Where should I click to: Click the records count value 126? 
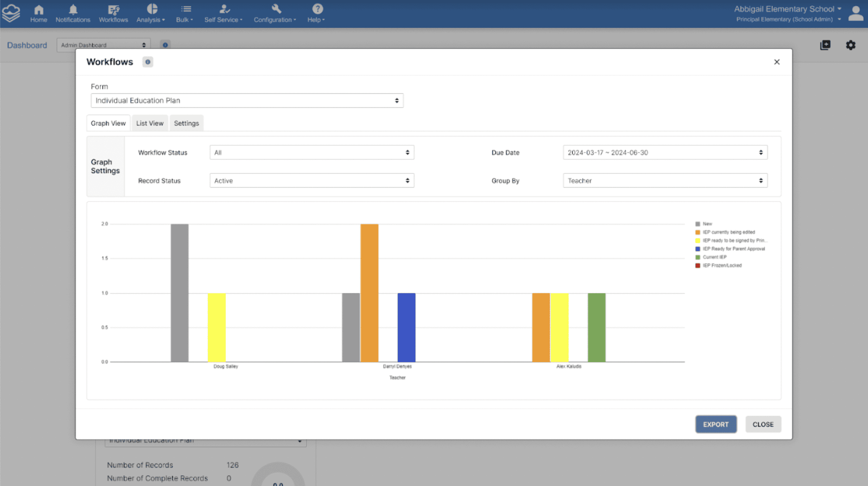(232, 465)
